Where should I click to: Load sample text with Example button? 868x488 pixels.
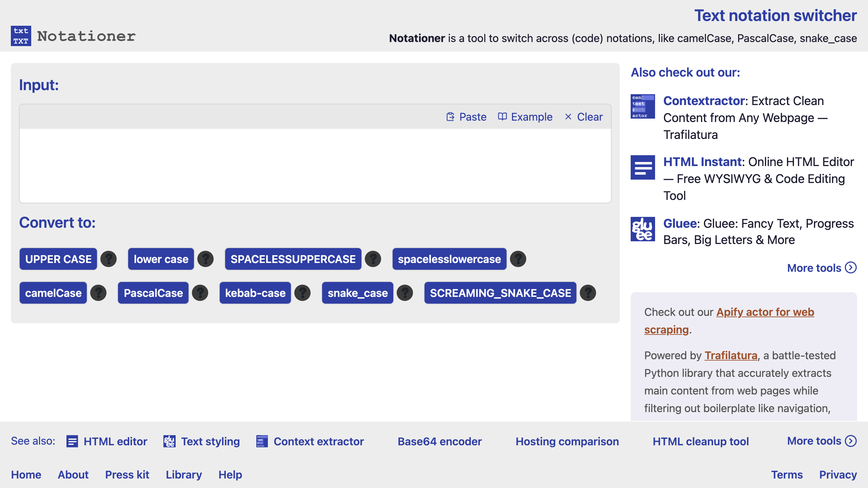pyautogui.click(x=525, y=117)
